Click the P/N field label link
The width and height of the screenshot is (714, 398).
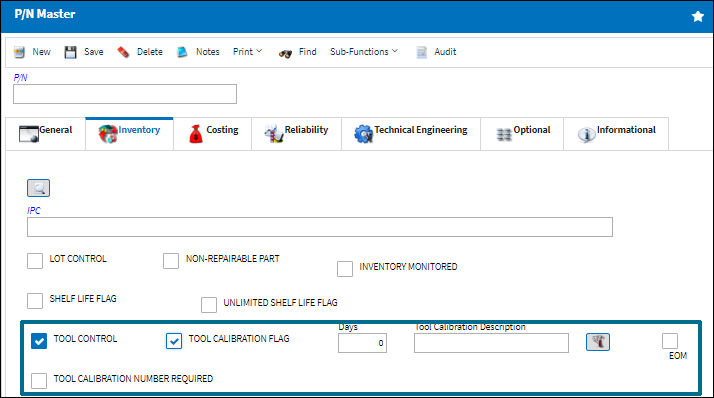click(20, 78)
